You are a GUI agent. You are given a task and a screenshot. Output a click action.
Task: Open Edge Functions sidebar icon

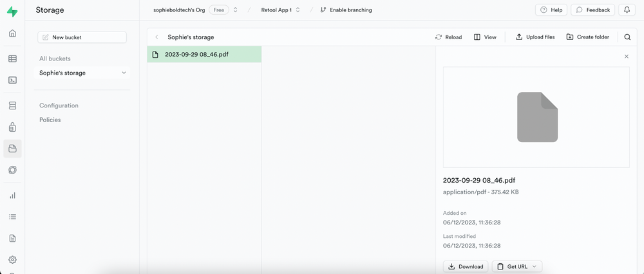pyautogui.click(x=12, y=170)
